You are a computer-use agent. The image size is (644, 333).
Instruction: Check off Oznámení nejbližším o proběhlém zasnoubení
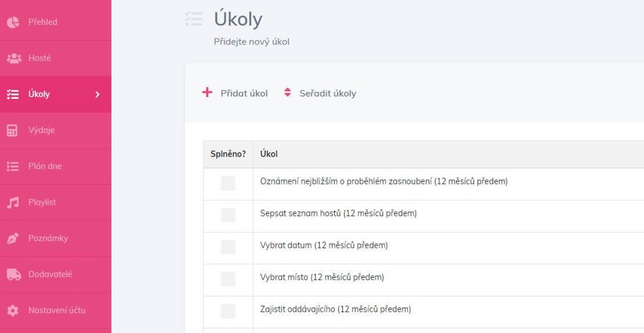[x=228, y=183]
